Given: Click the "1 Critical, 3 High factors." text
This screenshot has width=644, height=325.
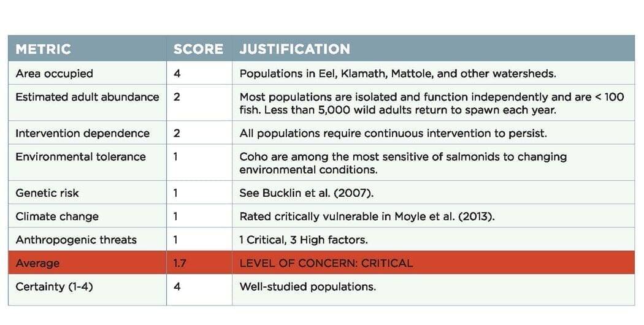Looking at the screenshot, I should [x=303, y=240].
